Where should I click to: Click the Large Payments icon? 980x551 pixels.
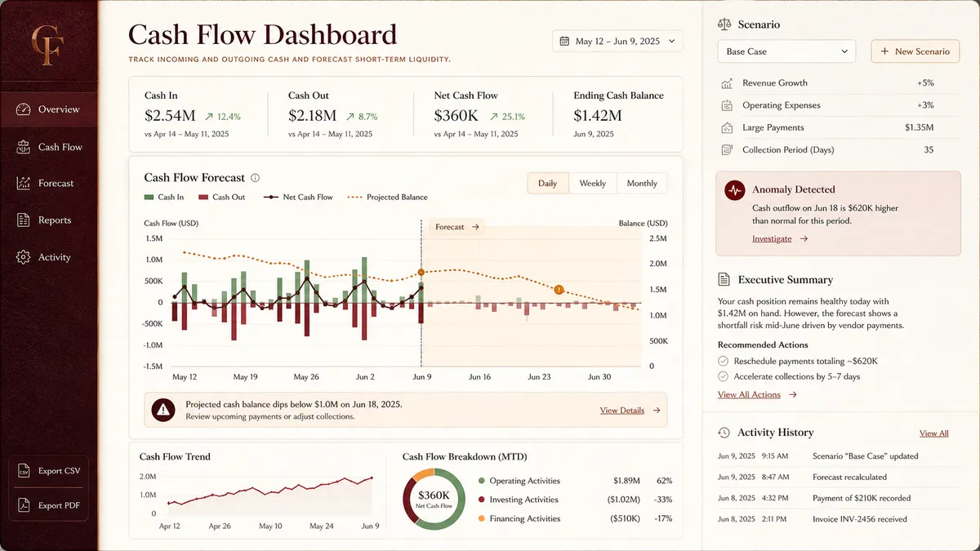(727, 128)
